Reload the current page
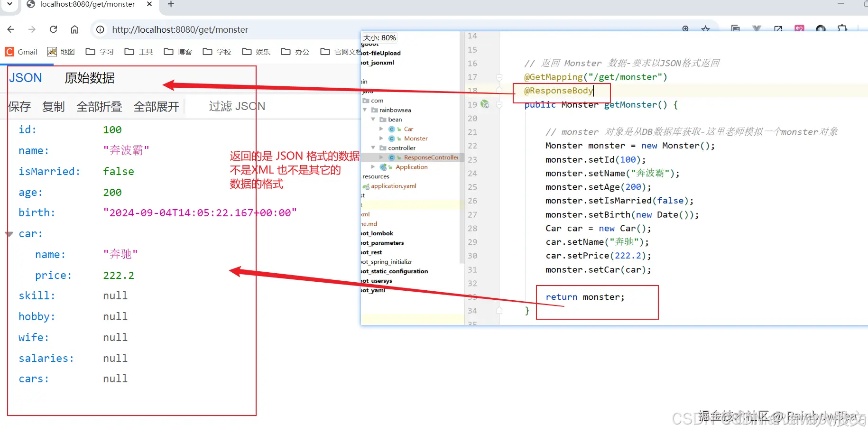 [53, 29]
